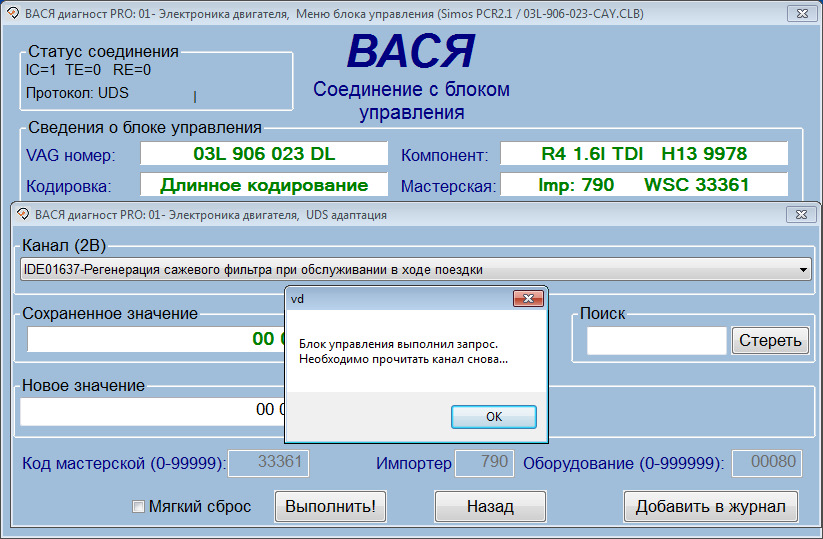Click the Назад button

pos(490,506)
